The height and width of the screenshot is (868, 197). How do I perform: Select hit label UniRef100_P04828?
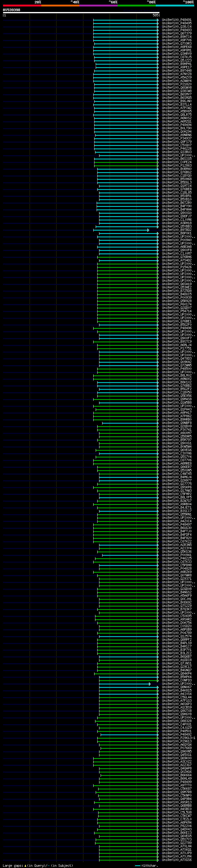tap(177, 568)
